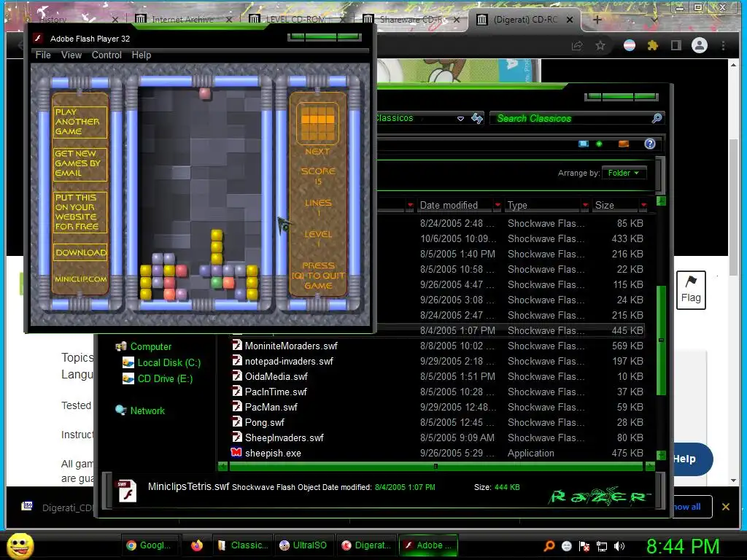
Task: Click Play Another Game in the Tetris panel
Action: [80, 122]
